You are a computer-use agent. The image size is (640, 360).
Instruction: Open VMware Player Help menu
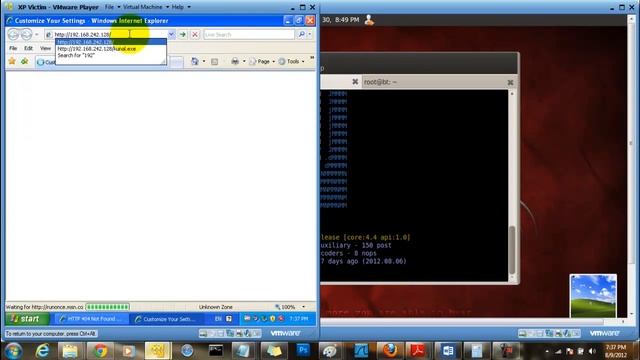click(x=180, y=7)
